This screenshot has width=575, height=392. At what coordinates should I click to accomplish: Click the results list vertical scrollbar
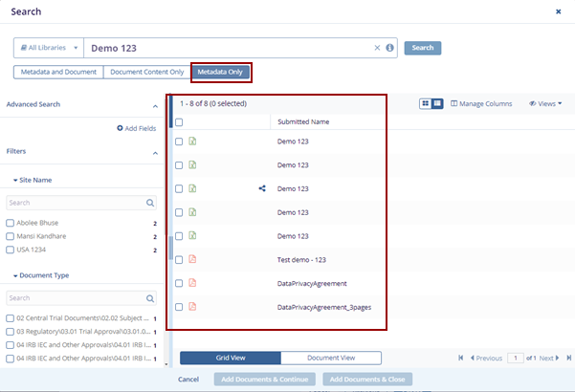point(171,249)
